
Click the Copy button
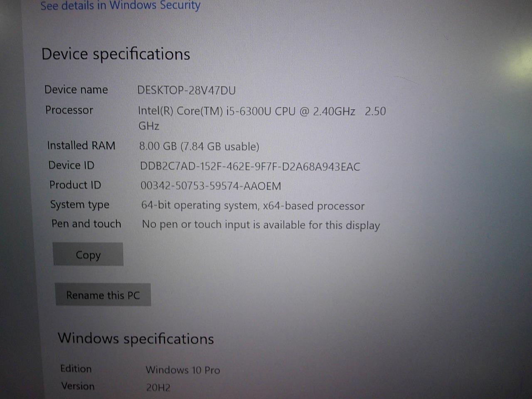[x=88, y=254]
